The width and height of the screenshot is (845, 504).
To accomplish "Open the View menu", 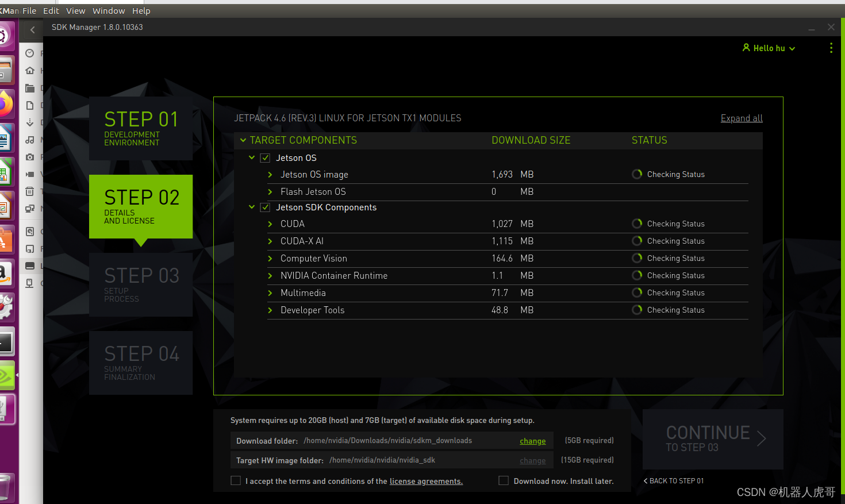I will (x=75, y=10).
